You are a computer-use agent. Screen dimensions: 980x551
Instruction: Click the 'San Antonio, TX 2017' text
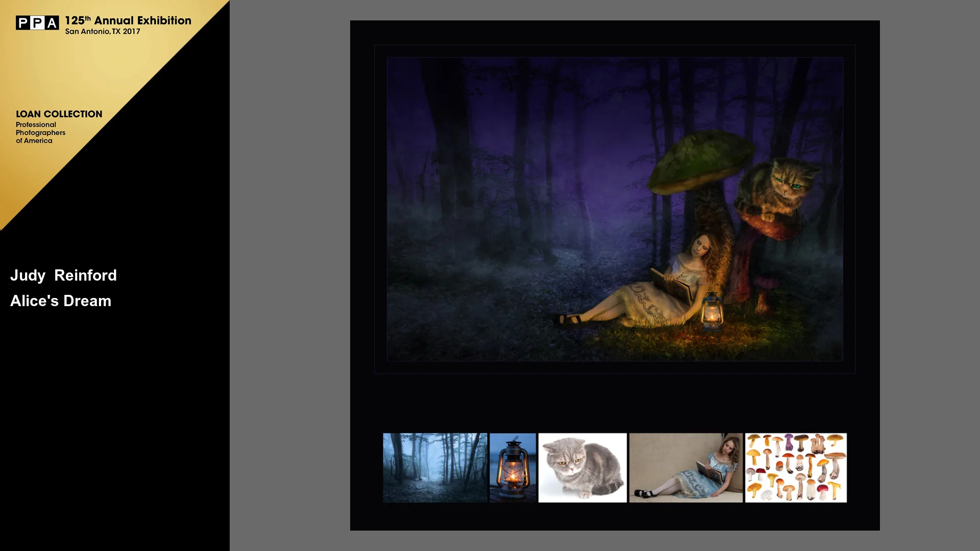103,32
